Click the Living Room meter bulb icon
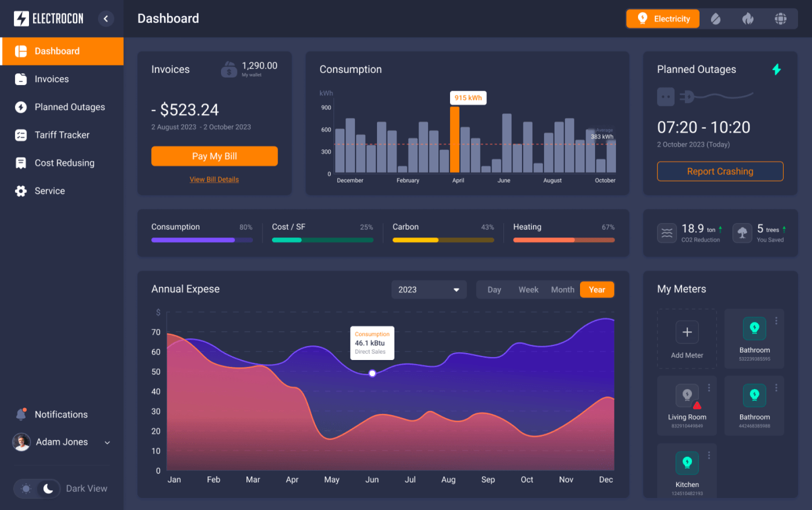The image size is (812, 510). pyautogui.click(x=687, y=395)
